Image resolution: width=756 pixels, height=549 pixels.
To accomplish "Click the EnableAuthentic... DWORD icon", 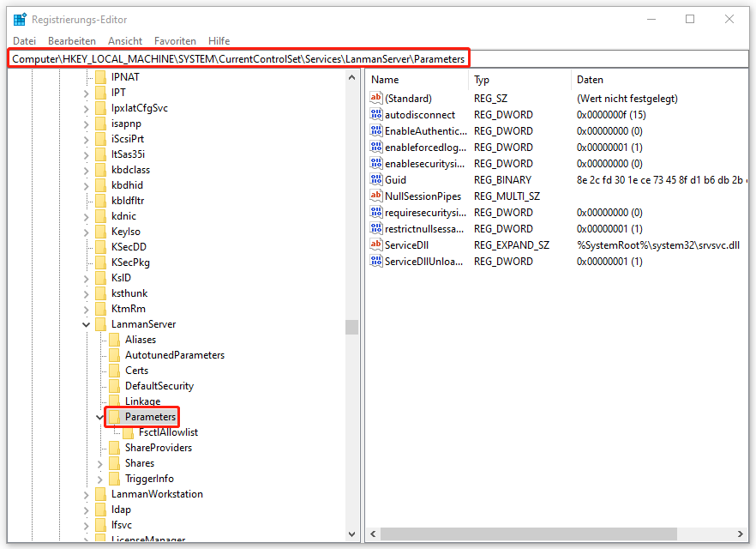I will [x=376, y=130].
